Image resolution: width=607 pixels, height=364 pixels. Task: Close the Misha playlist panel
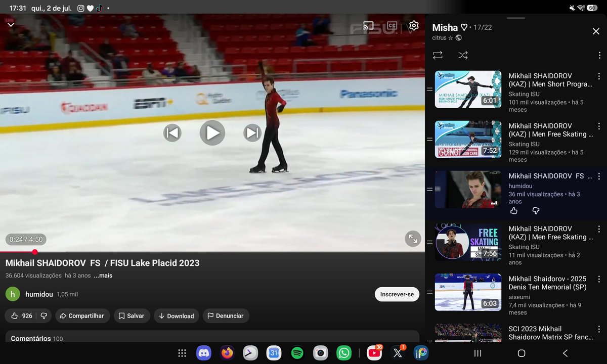(x=596, y=31)
